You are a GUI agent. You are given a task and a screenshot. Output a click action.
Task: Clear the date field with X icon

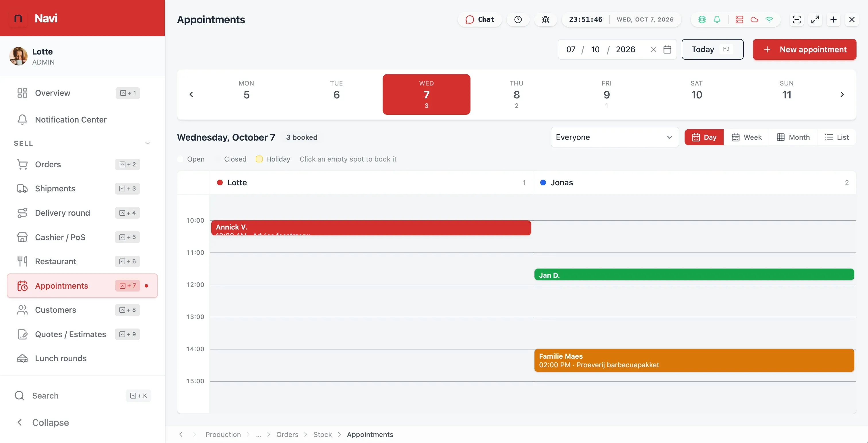tap(653, 50)
